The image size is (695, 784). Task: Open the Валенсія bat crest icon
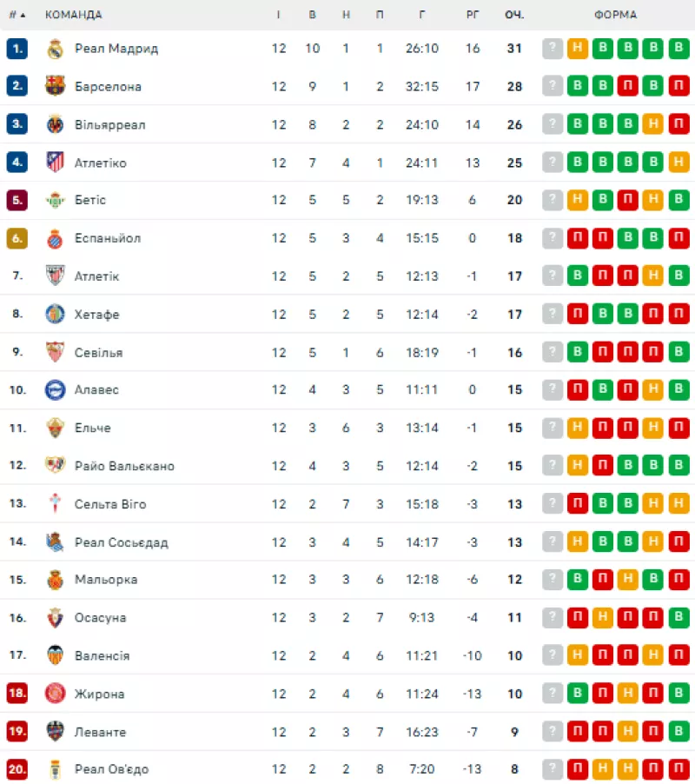tap(55, 655)
